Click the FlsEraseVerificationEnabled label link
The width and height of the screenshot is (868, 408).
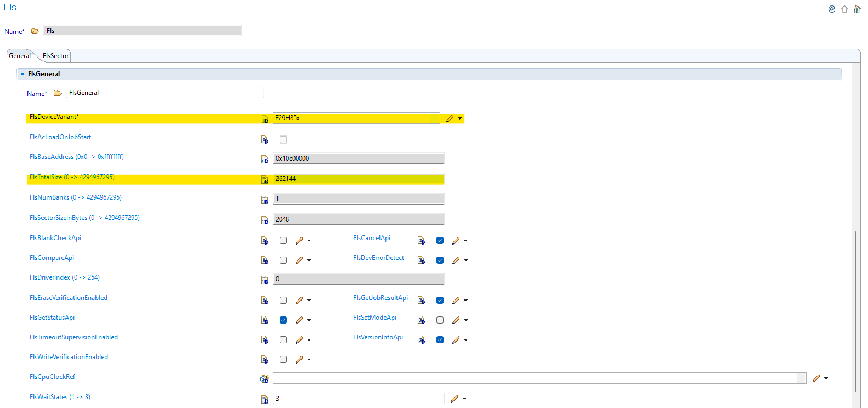(69, 298)
